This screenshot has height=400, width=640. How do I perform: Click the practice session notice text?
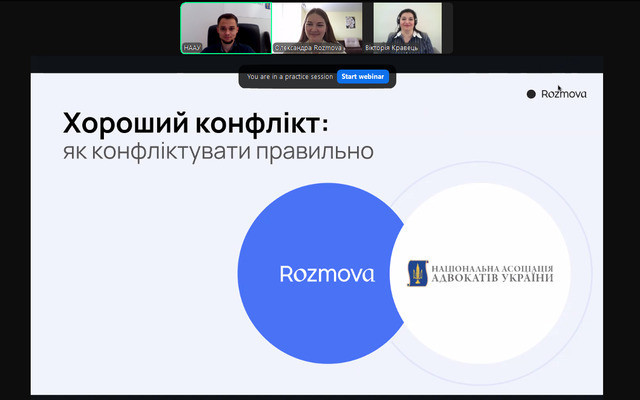pos(290,76)
